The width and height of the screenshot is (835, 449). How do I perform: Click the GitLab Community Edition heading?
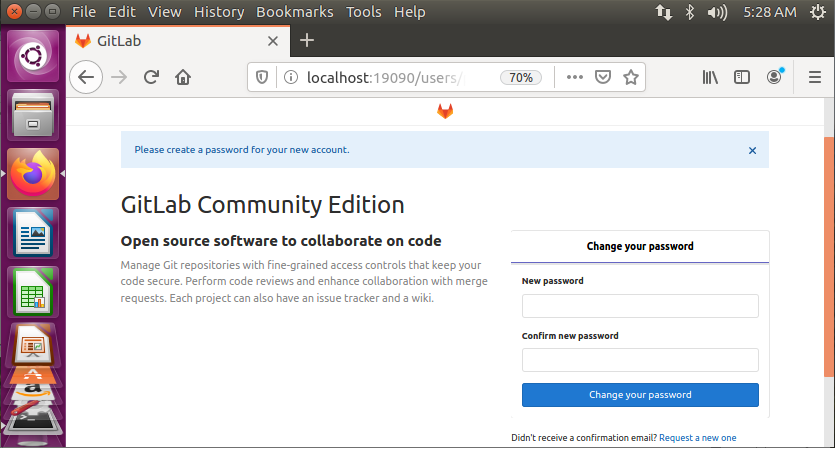point(263,205)
